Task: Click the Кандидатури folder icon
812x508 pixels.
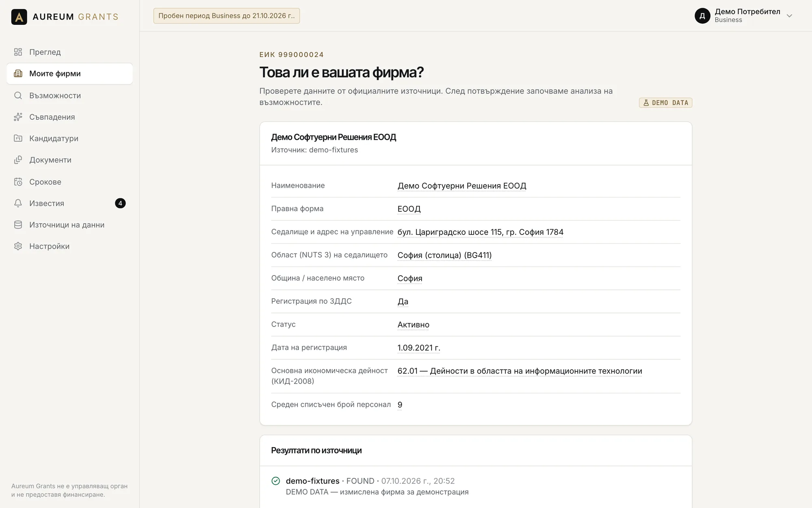Action: (x=18, y=138)
